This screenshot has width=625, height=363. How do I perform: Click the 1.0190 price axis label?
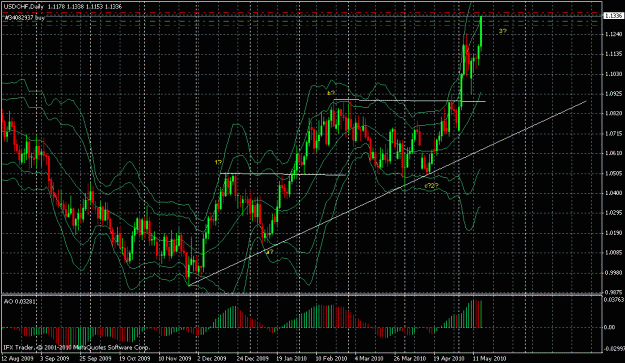(x=613, y=233)
